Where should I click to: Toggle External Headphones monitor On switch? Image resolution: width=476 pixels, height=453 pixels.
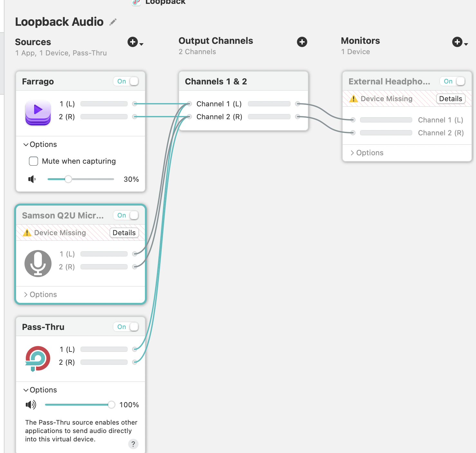coord(452,81)
